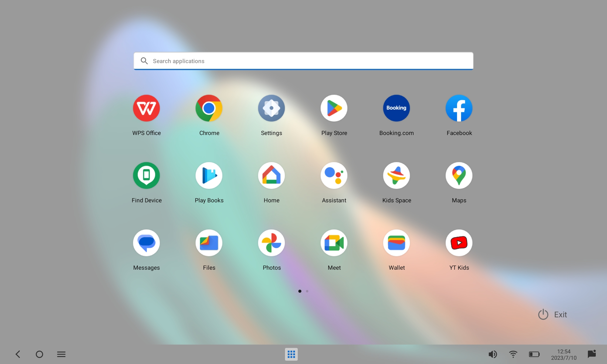Open the WPS Office app
The height and width of the screenshot is (364, 607).
click(146, 108)
